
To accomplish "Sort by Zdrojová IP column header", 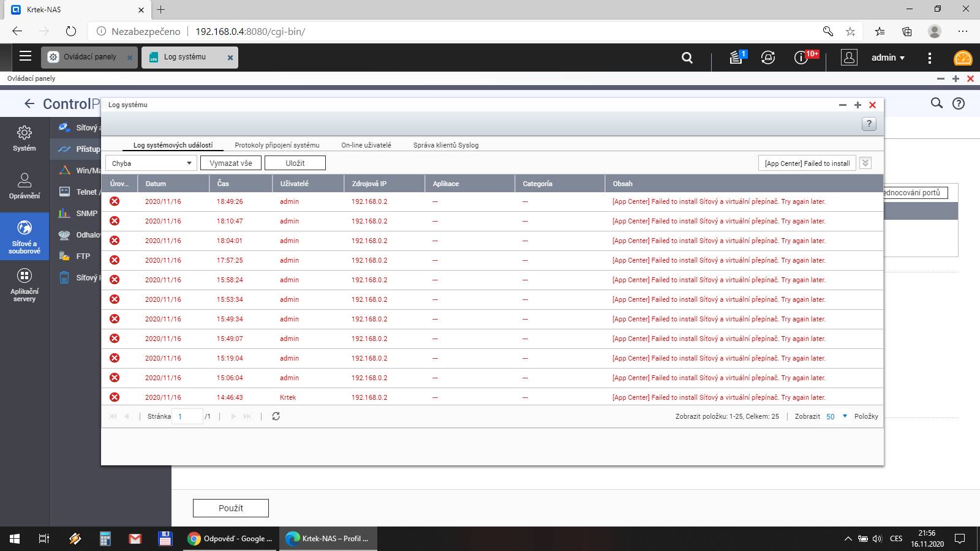I will tap(384, 183).
